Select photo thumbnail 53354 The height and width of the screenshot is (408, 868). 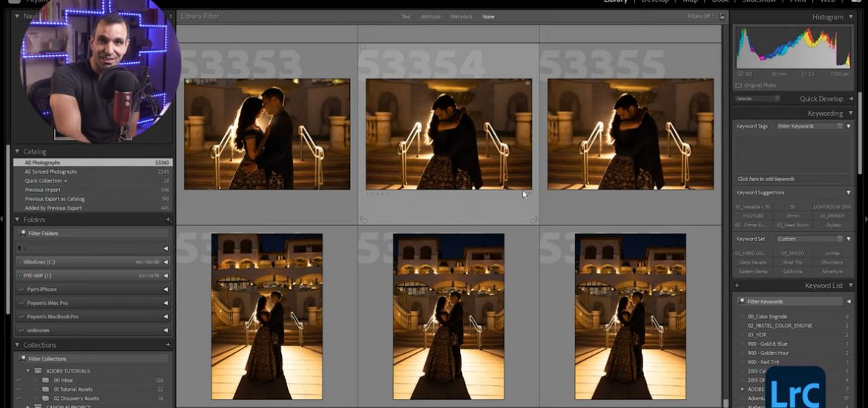coord(448,134)
